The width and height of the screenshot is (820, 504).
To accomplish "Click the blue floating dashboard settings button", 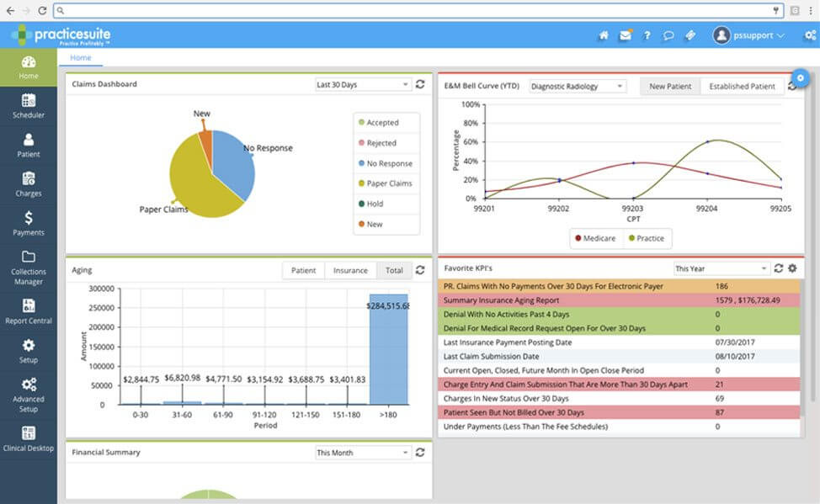I will 800,78.
